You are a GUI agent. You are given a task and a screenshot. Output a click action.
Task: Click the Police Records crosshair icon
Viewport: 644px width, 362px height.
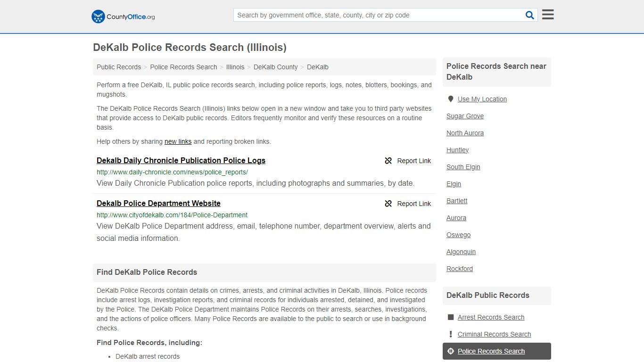pyautogui.click(x=450, y=351)
